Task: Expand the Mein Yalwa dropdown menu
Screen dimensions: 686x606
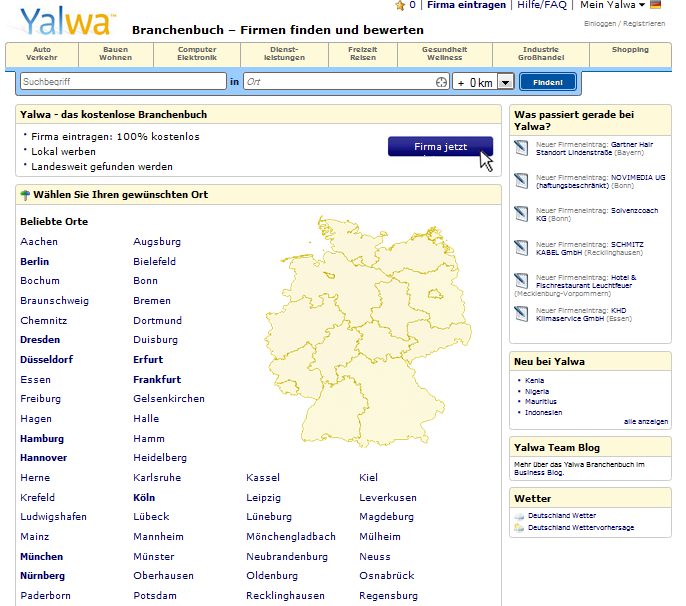Action: pos(612,5)
